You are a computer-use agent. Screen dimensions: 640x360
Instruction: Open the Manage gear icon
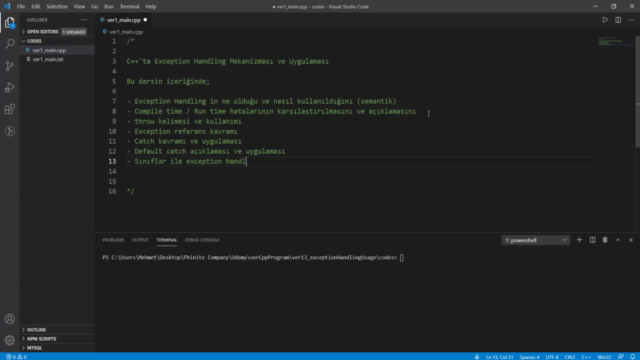9,340
